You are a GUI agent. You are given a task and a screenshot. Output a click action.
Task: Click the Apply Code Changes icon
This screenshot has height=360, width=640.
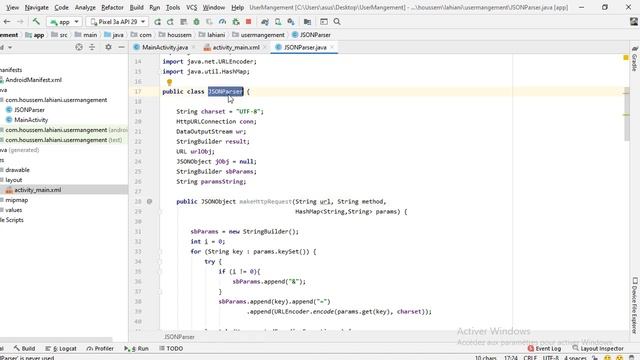(x=183, y=22)
